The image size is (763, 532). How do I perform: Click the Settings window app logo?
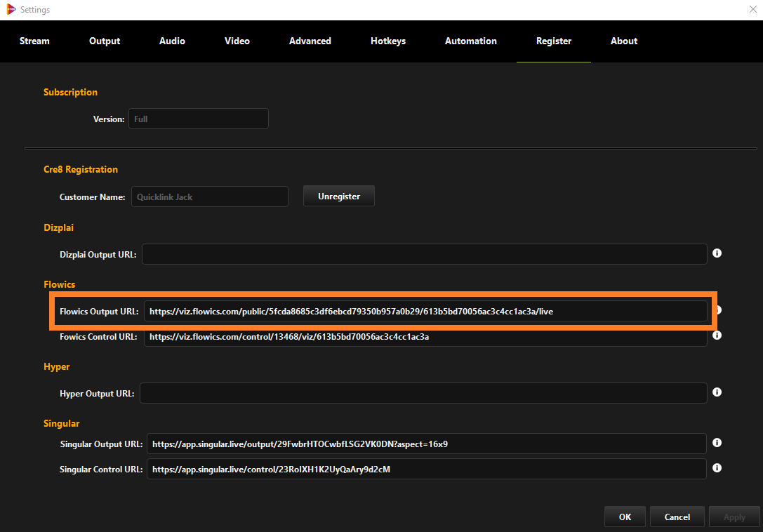tap(11, 9)
